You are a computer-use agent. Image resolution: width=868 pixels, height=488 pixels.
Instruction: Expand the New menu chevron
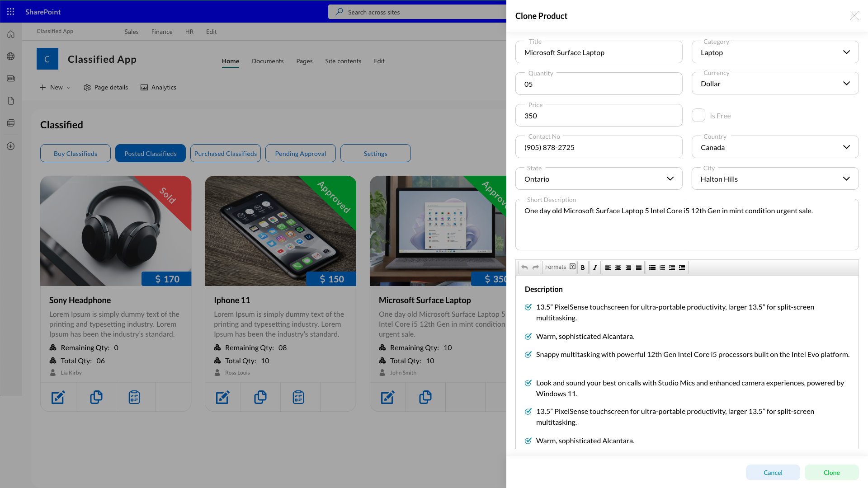[x=69, y=88]
